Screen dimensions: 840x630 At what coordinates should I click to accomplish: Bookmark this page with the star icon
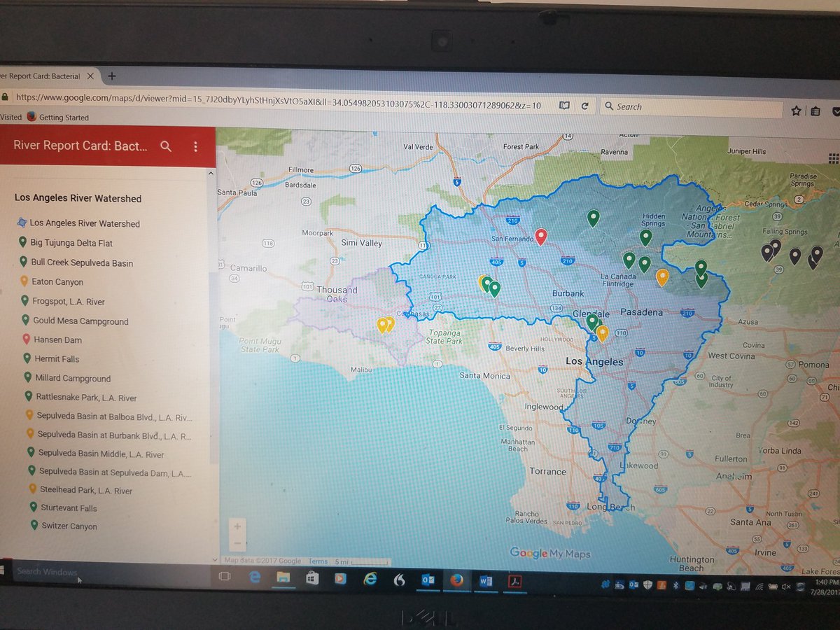tap(796, 111)
